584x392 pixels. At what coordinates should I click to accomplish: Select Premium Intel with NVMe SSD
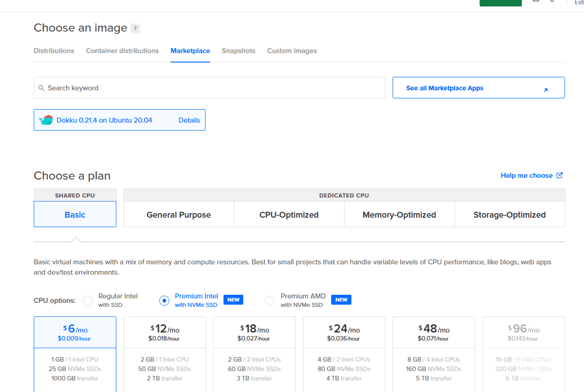(164, 300)
